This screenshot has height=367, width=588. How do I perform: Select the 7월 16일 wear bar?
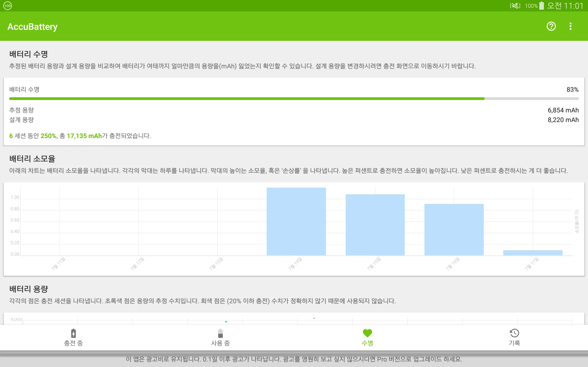[454, 229]
